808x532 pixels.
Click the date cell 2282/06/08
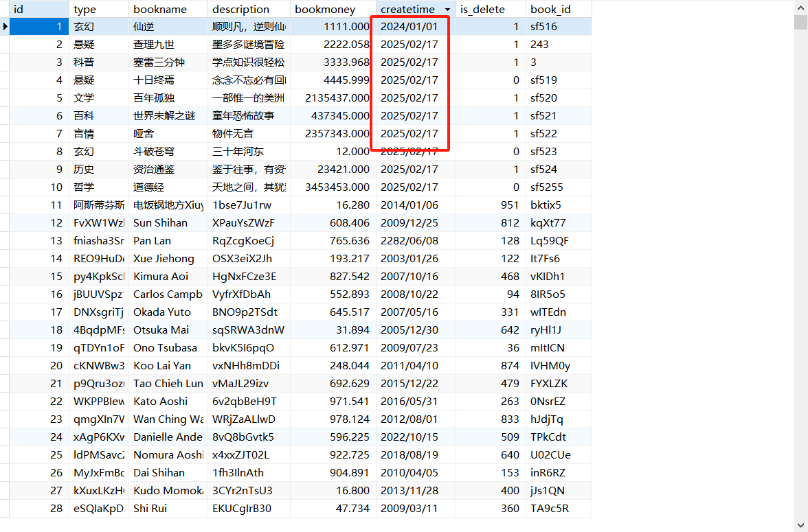coord(409,240)
